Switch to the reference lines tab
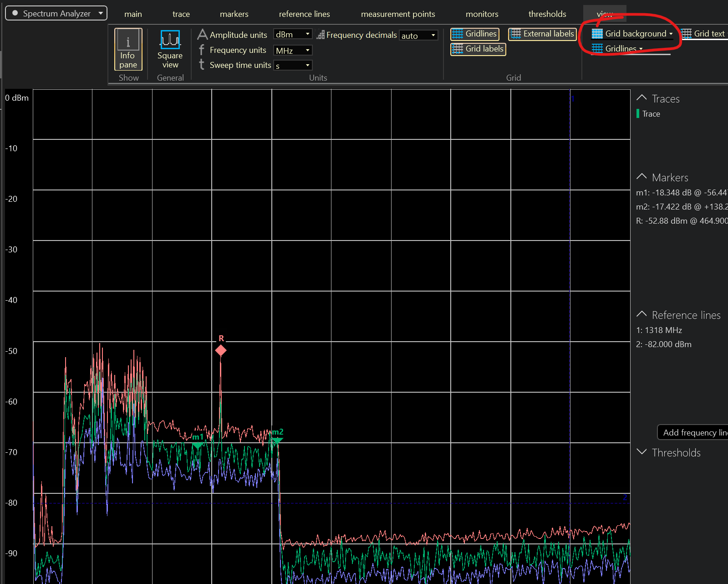Screen dimensions: 728x584 (x=304, y=14)
